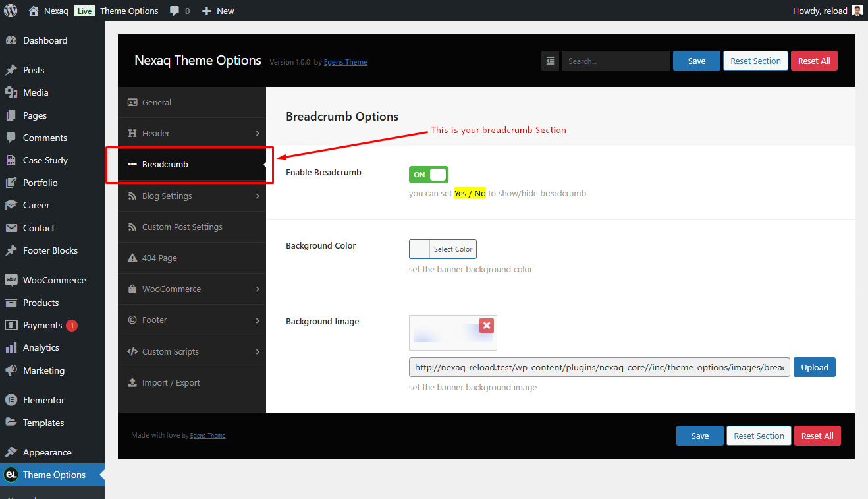Select the Breadcrumb options tab
Screen dimensions: 868x499
[x=192, y=164]
